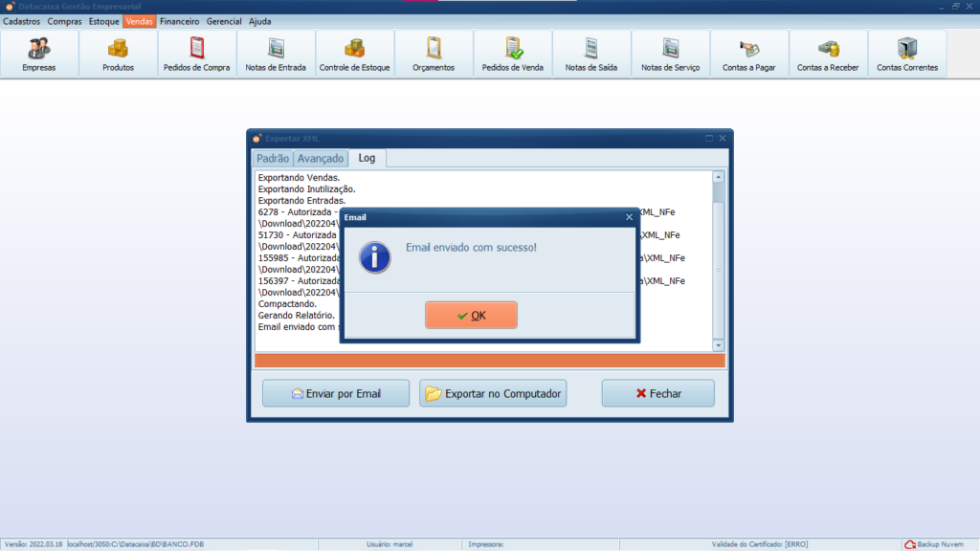Open Pedidos de Venda
Screen dimensions: 980x551
coord(512,54)
